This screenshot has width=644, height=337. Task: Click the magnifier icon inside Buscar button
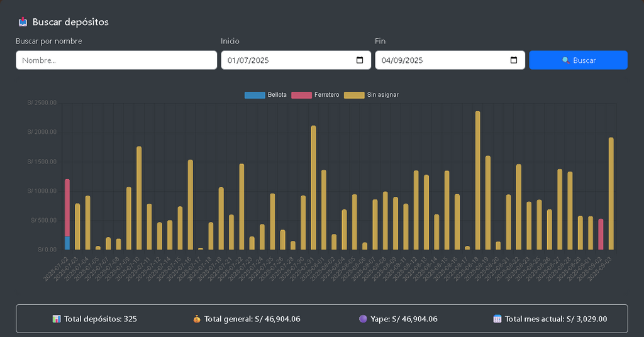(566, 60)
